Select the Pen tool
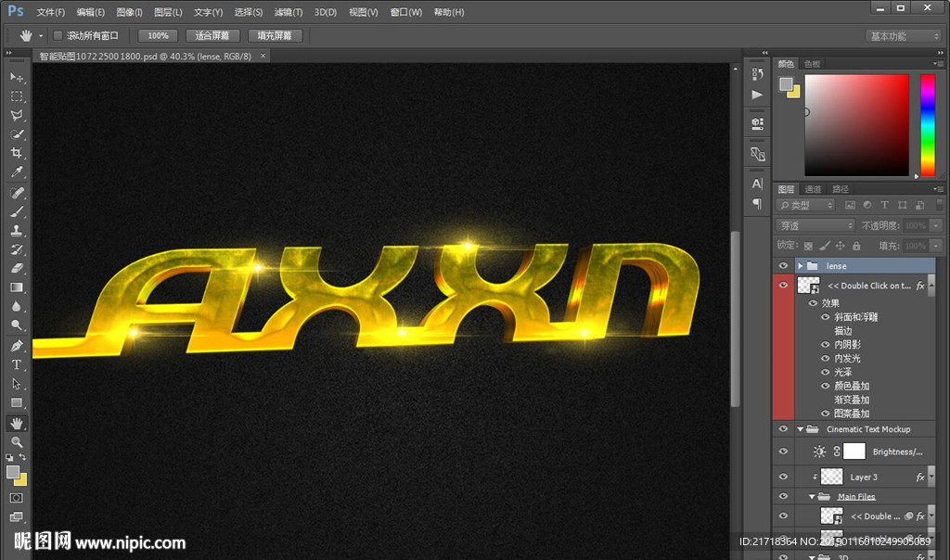Viewport: 950px width, 560px height. pyautogui.click(x=17, y=345)
